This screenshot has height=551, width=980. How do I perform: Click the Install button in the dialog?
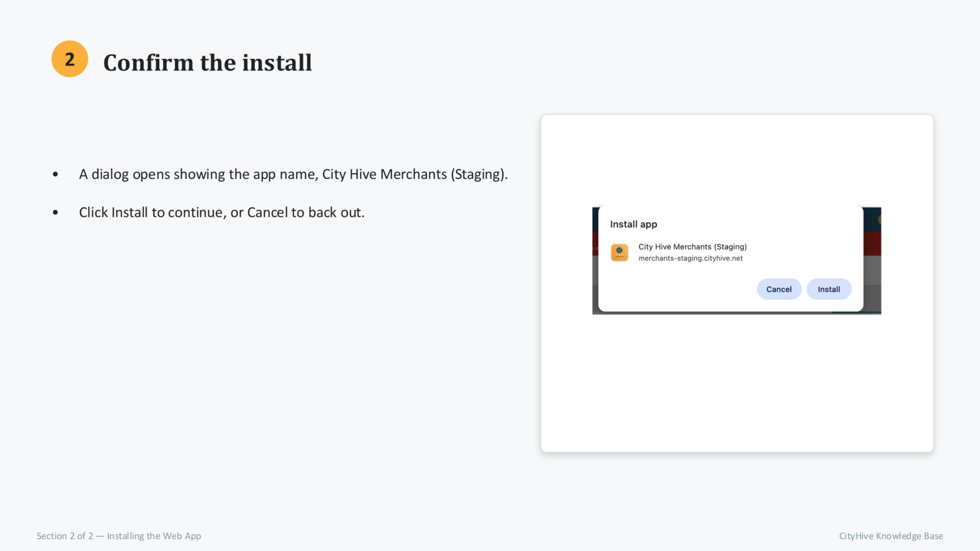pyautogui.click(x=829, y=289)
